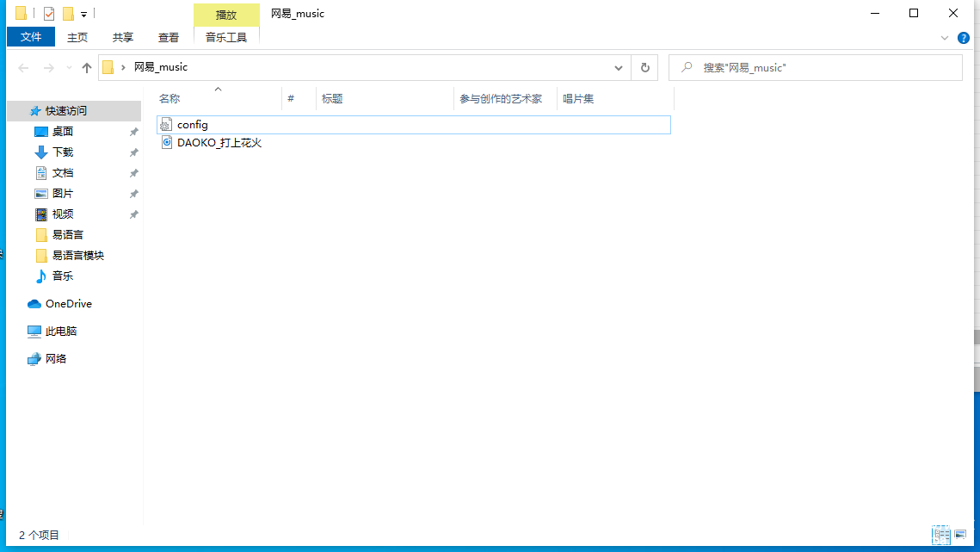
Task: Go up one folder level with up arrow
Action: [x=86, y=67]
